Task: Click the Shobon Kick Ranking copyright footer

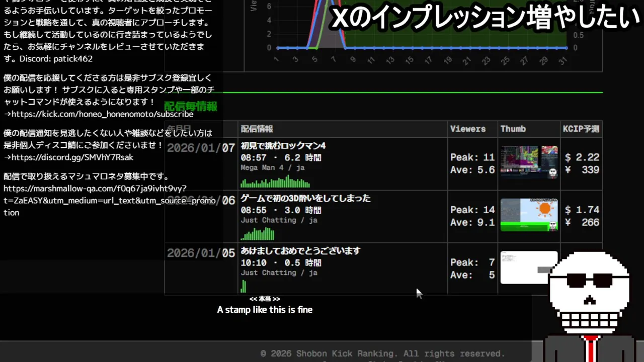Action: [x=382, y=353]
